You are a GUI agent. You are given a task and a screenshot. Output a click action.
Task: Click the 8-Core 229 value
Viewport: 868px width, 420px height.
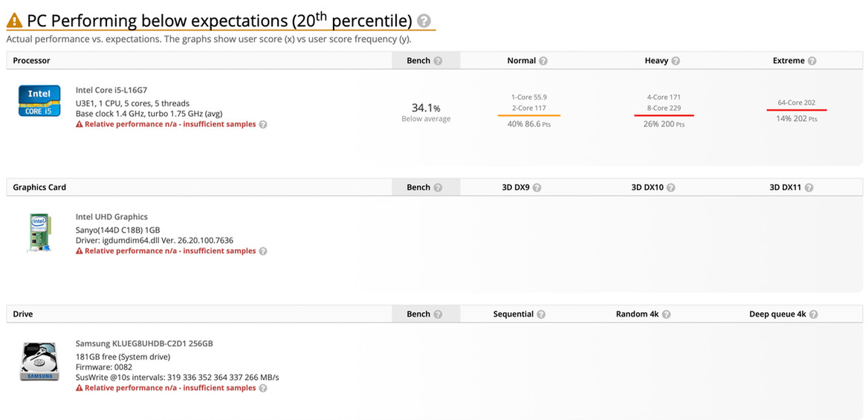click(x=664, y=108)
